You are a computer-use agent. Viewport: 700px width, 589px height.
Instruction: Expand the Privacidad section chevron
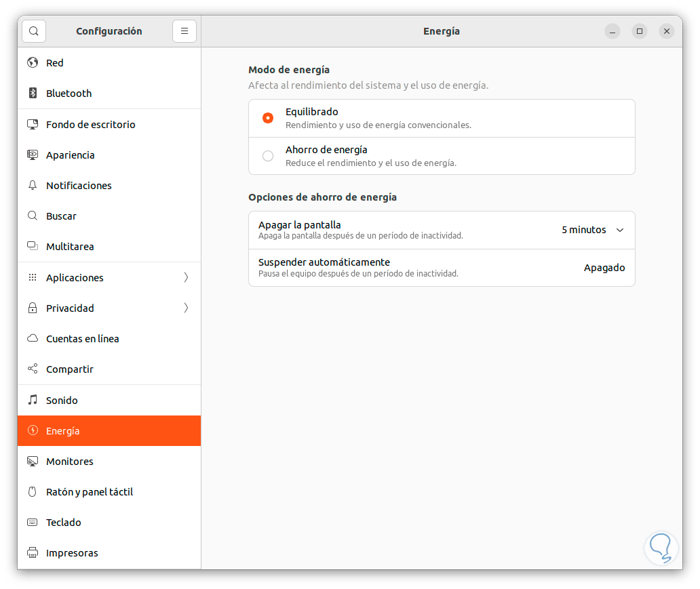pyautogui.click(x=186, y=308)
